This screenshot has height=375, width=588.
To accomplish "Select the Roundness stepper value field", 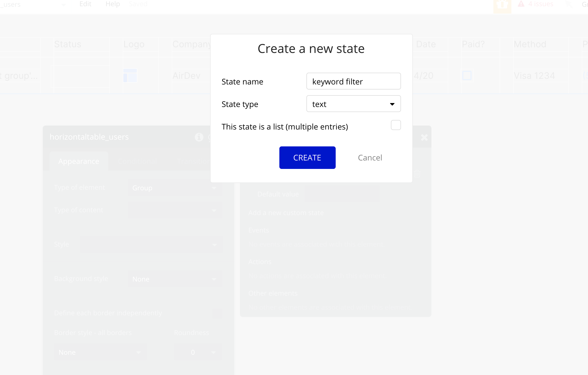I will tap(193, 352).
